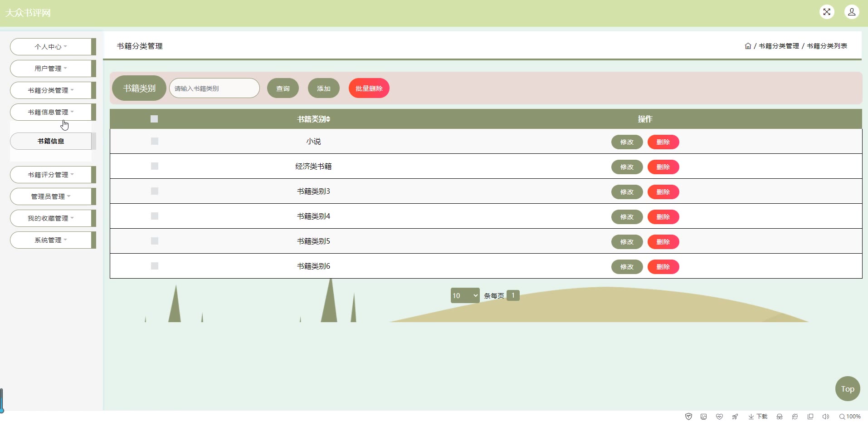Toggle the fullscreen icon in header
The height and width of the screenshot is (422, 868).
click(827, 12)
